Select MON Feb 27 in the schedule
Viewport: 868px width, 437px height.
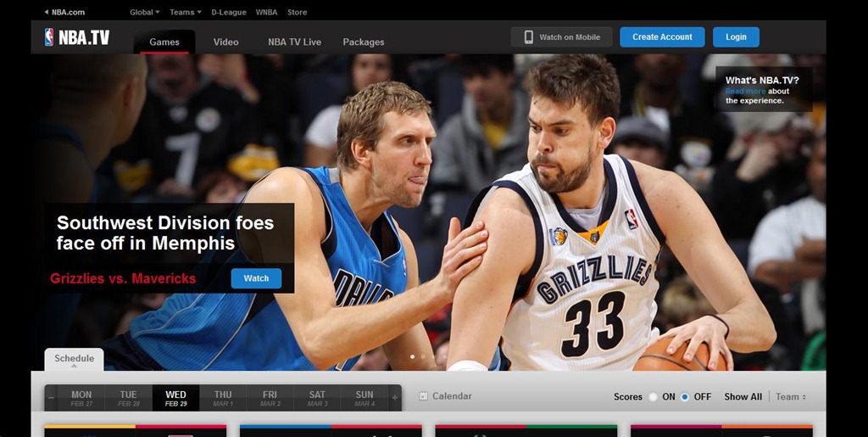click(x=81, y=398)
